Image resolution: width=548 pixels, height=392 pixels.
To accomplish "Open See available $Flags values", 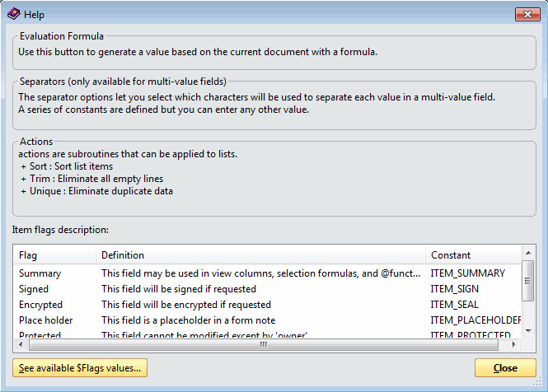I will tap(80, 367).
